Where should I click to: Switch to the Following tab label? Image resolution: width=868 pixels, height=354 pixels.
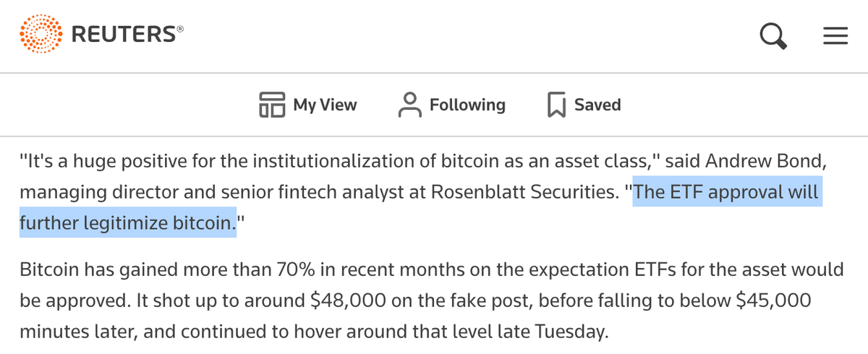pos(467,105)
